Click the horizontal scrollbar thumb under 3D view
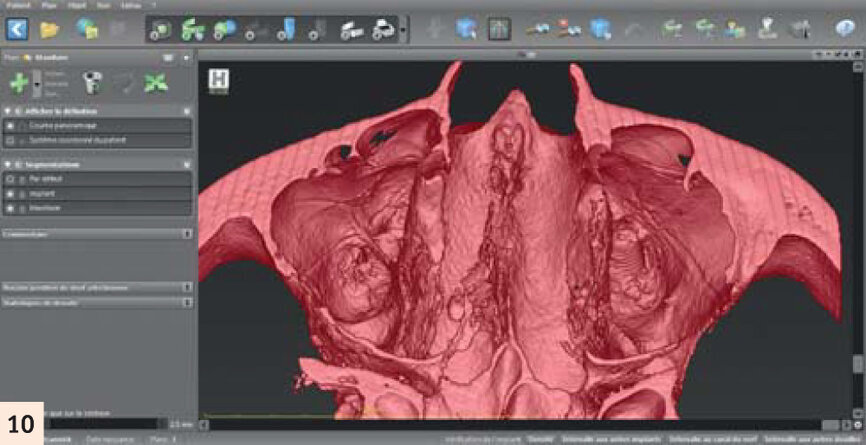Screen dimensions: 866x445 click(x=831, y=425)
